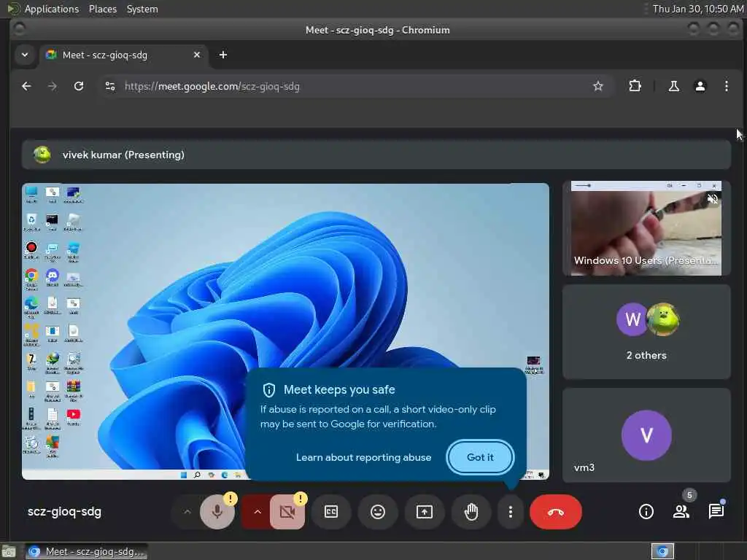
Task: Click the browser forward arrow
Action: [x=53, y=86]
